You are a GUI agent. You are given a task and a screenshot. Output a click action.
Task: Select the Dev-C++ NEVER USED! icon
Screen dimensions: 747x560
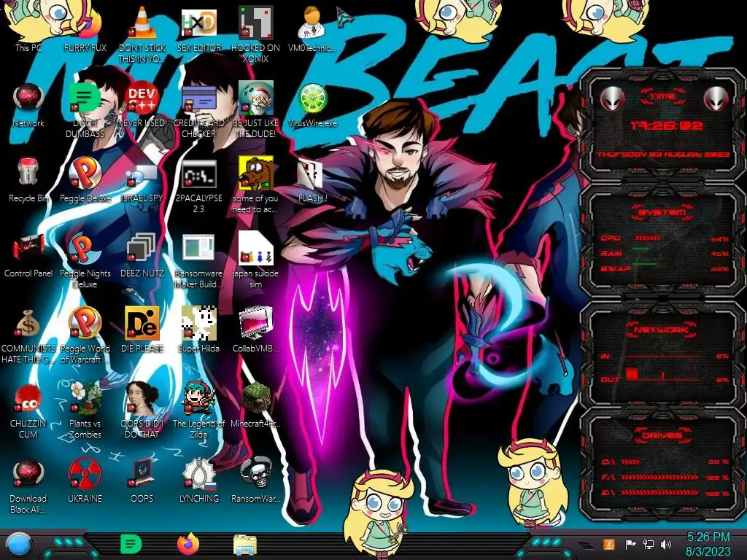point(142,105)
